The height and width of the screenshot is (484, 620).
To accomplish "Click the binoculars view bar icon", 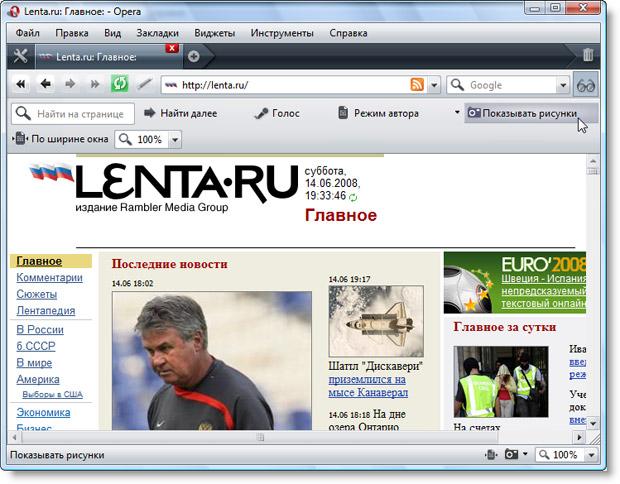I will click(x=586, y=85).
